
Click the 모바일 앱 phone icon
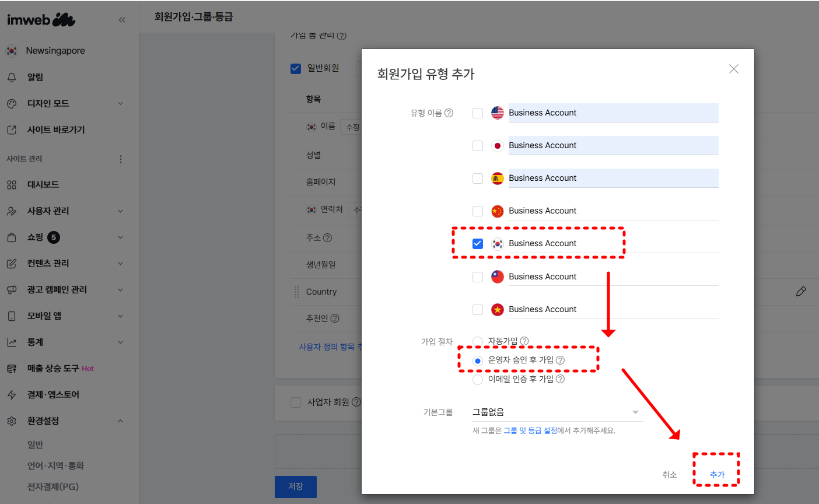pyautogui.click(x=12, y=316)
